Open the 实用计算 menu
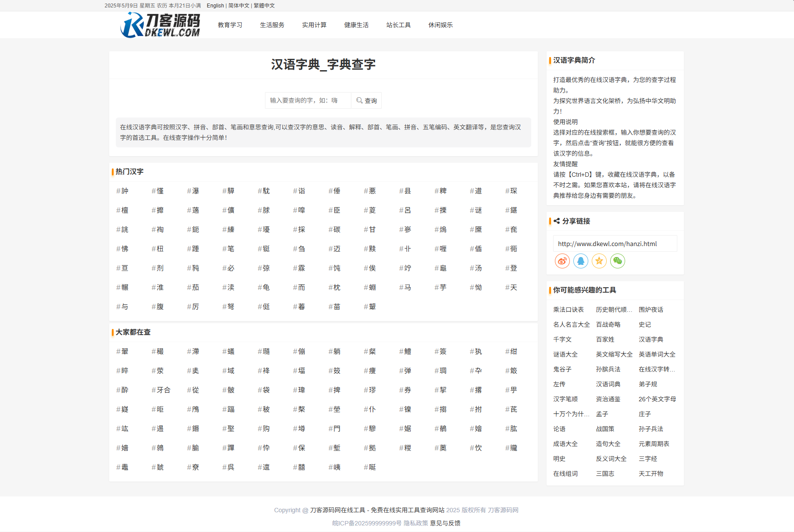This screenshot has height=532, width=794. point(314,25)
